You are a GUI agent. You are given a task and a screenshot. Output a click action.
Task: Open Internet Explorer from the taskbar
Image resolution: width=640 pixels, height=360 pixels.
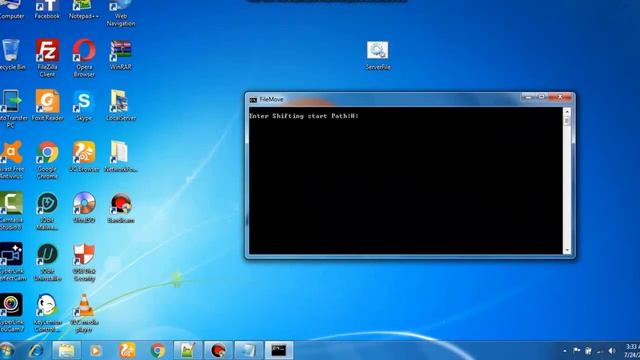tap(36, 350)
